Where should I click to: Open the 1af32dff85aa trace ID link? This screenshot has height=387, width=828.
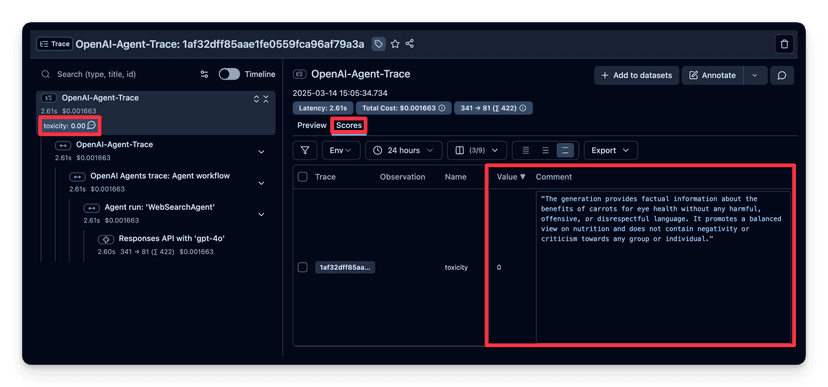point(345,268)
